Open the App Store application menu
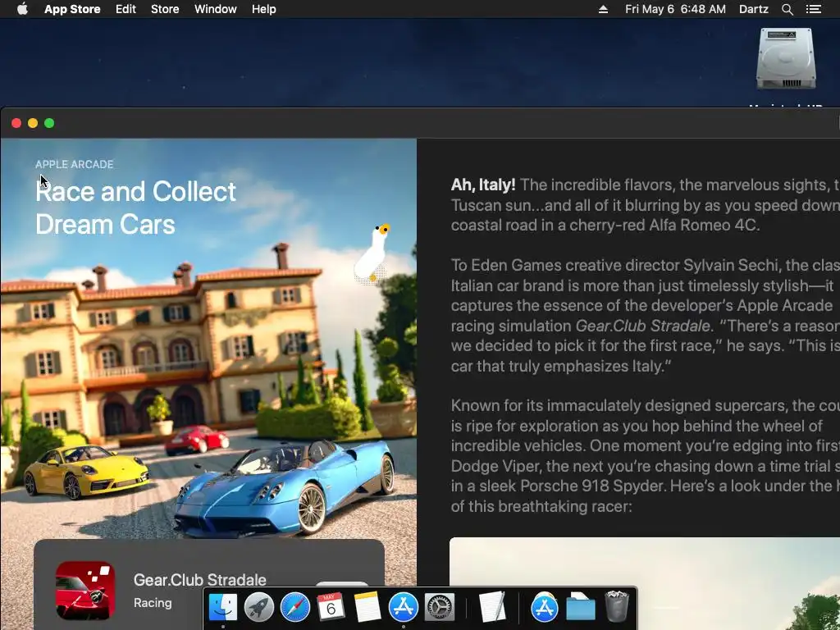 pyautogui.click(x=72, y=9)
